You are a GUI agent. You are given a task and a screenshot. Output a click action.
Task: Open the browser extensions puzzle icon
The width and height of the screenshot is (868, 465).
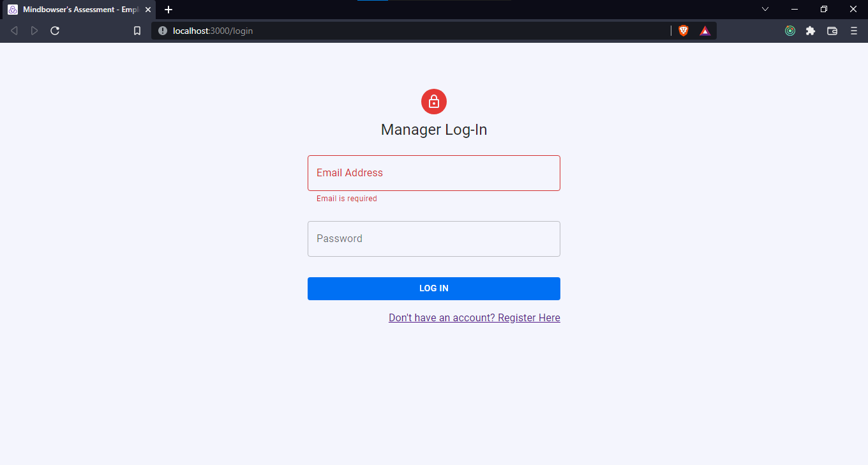point(811,30)
